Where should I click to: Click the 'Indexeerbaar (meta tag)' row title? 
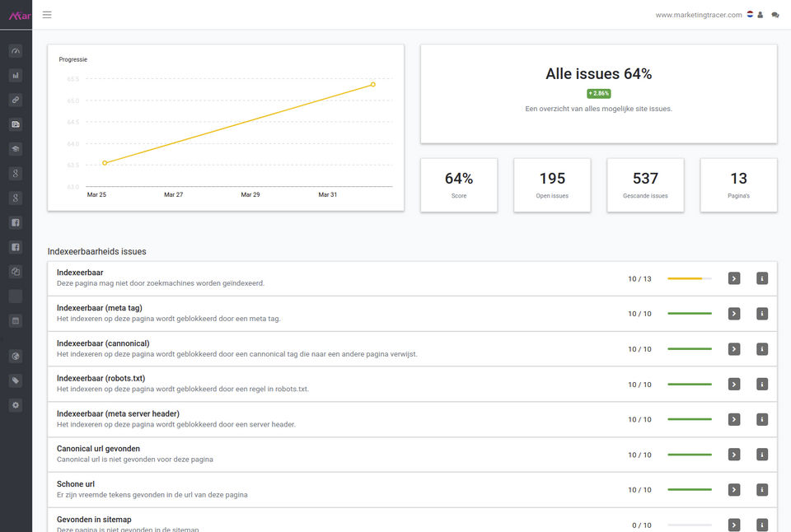pos(100,308)
